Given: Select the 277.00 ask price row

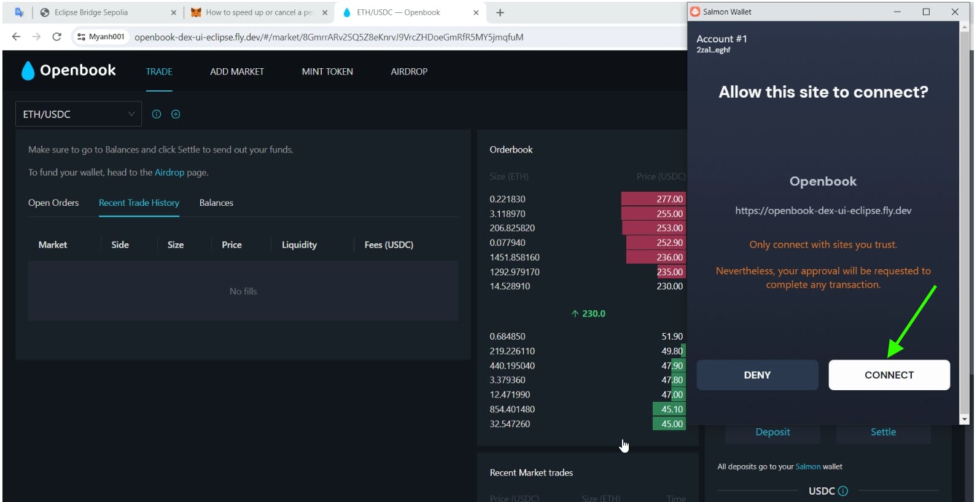Looking at the screenshot, I should [669, 199].
